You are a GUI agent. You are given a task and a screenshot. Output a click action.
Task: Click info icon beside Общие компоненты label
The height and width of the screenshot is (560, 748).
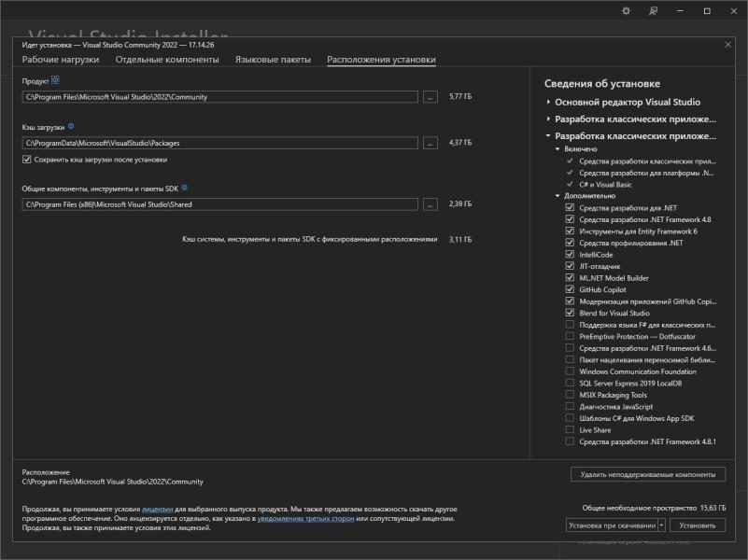[184, 188]
